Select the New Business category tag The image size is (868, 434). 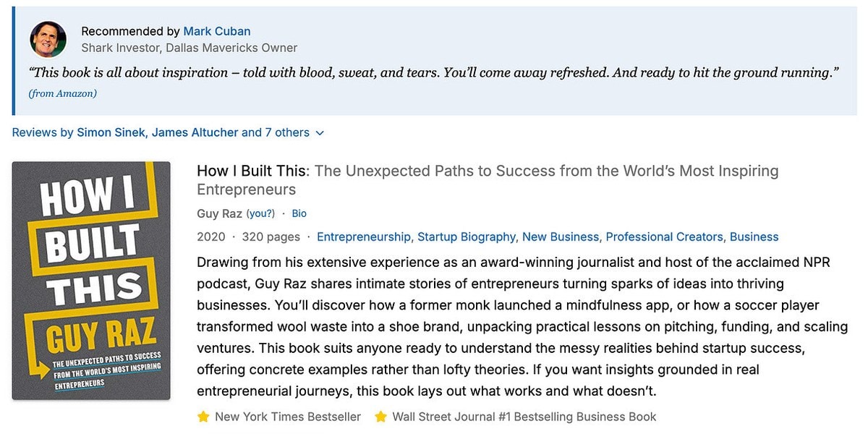[x=561, y=237]
